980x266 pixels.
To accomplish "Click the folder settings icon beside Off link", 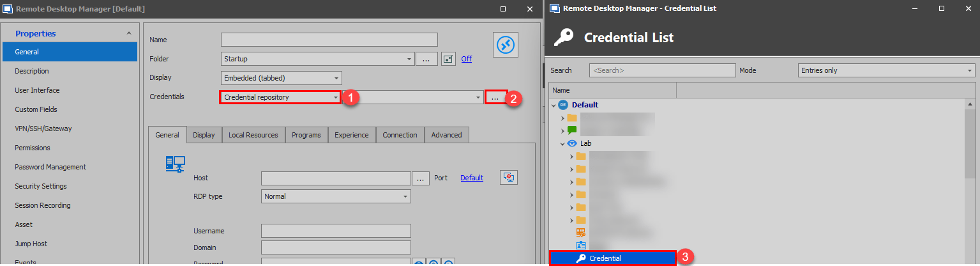I will [x=448, y=59].
